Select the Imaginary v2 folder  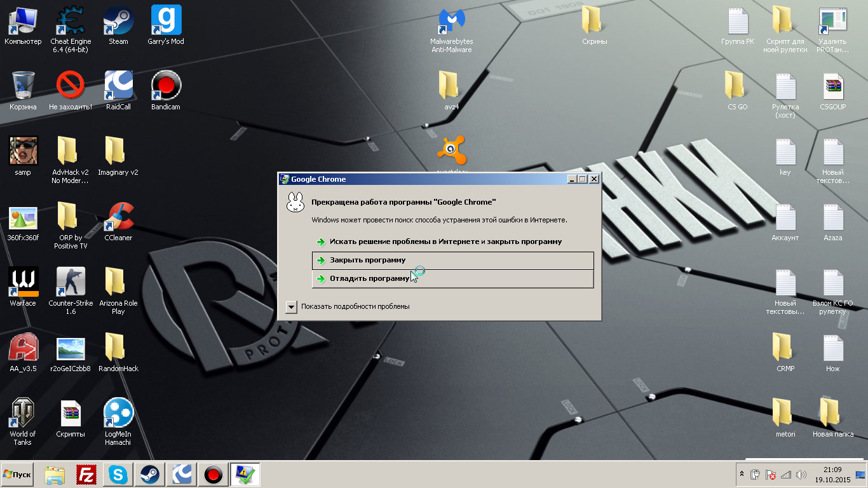(118, 156)
